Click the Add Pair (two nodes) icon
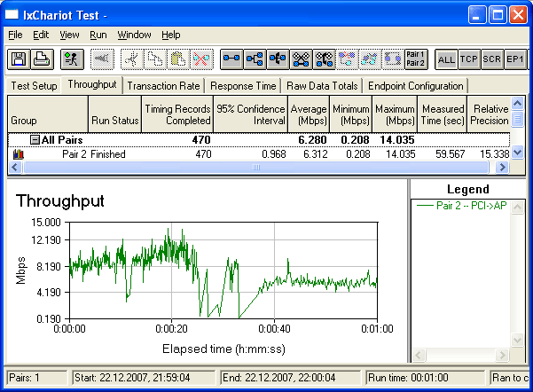This screenshot has width=533, height=392. 231,59
